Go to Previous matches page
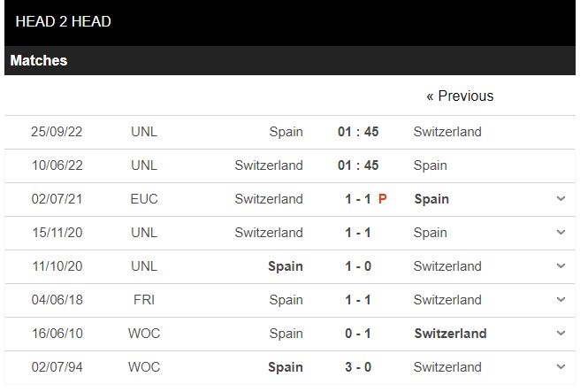The width and height of the screenshot is (588, 392). [460, 96]
